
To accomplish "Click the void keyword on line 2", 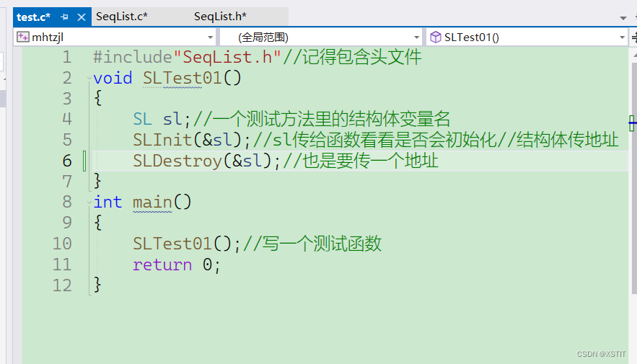I will [113, 78].
